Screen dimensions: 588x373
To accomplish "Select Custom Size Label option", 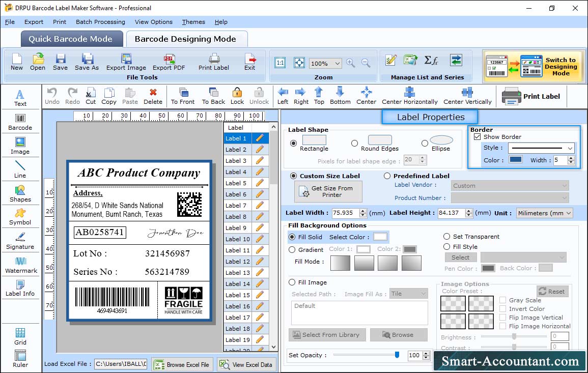I will tap(293, 176).
